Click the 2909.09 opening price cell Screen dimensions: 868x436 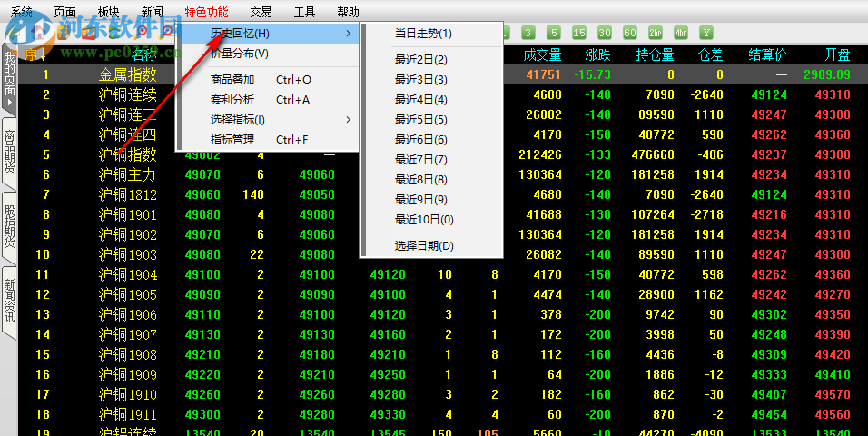(x=827, y=74)
